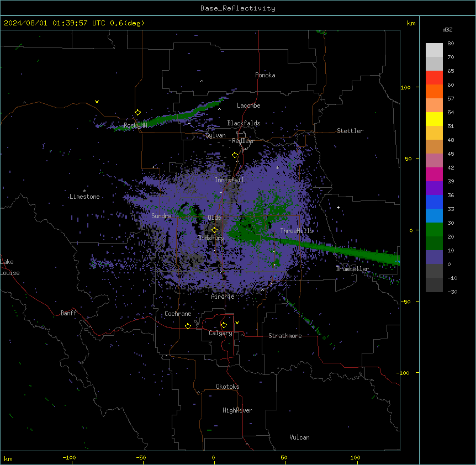
Task: Click the yellow diamond marker beside RockyMH
Action: pos(137,113)
